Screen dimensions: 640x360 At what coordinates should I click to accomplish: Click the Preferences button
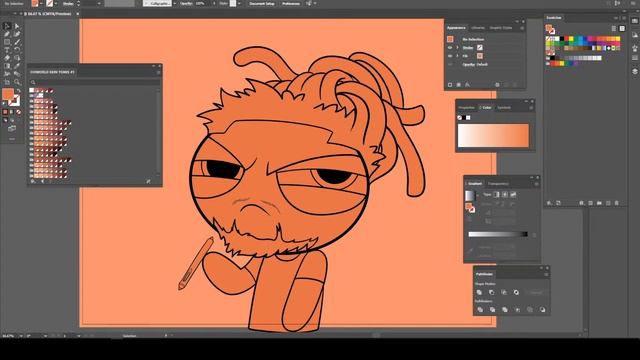291,3
